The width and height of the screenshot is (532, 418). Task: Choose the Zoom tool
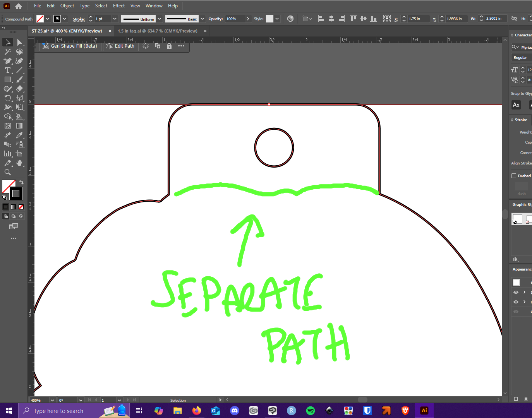tap(7, 172)
